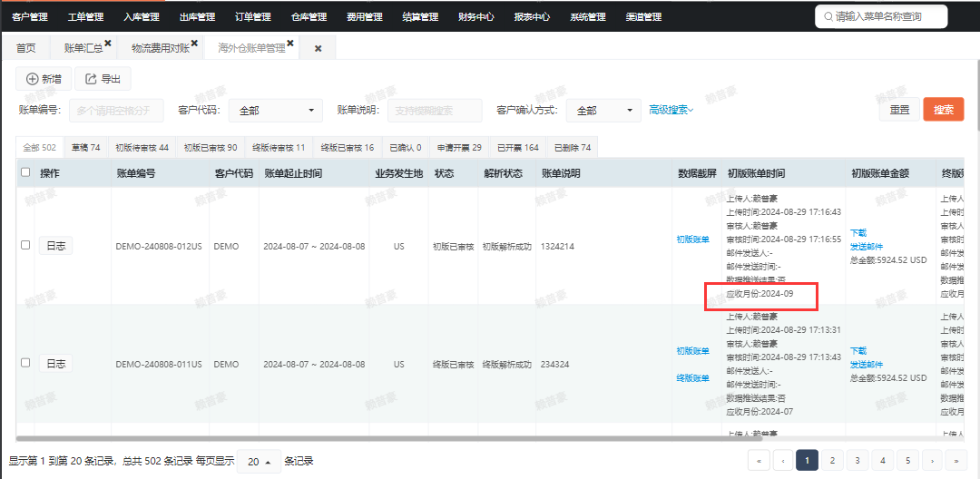The image size is (980, 479).
Task: Close the 物流费用对账 tab via its X
Action: pos(194,43)
